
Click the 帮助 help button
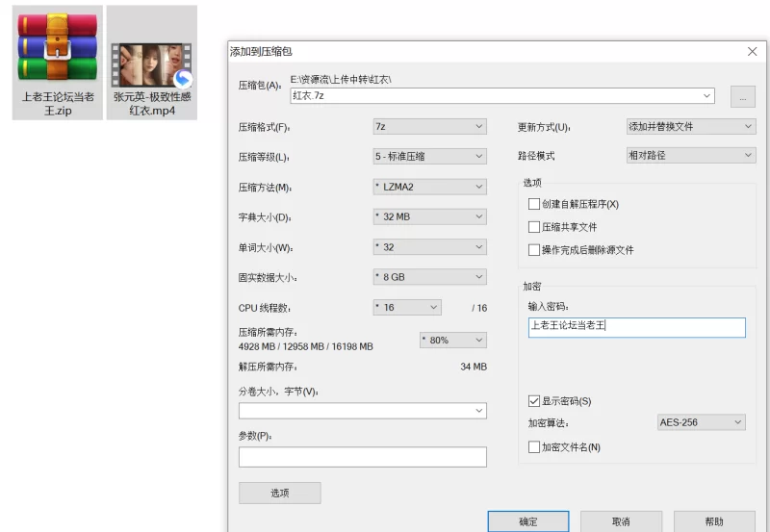tap(714, 521)
